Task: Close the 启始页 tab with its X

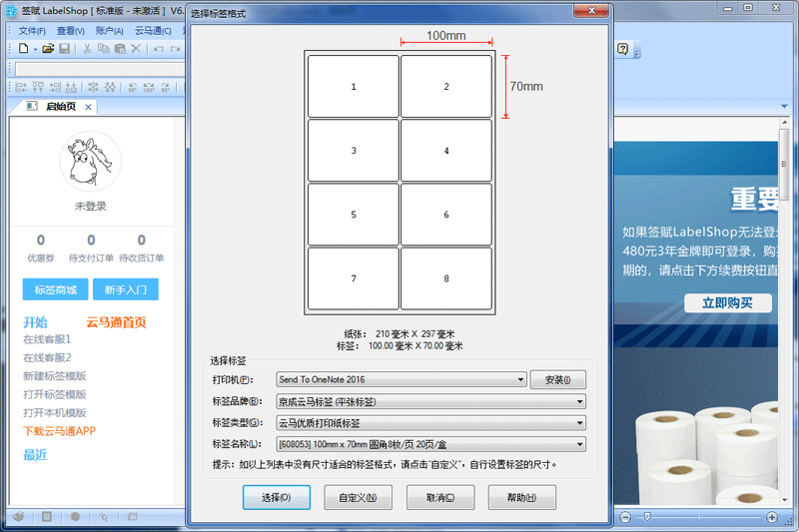Action: click(88, 107)
